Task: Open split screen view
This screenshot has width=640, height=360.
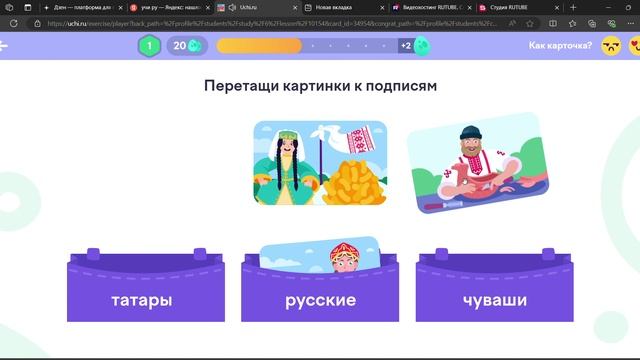Action: tap(553, 24)
